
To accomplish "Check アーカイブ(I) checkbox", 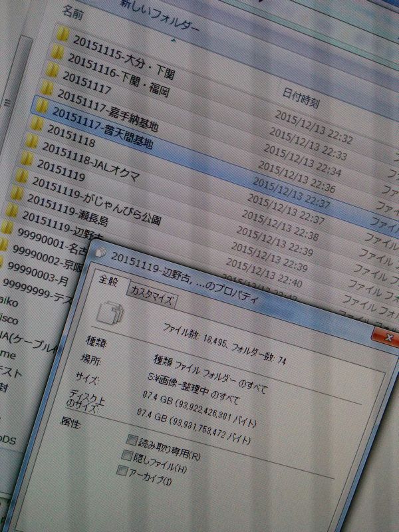I will pyautogui.click(x=122, y=470).
